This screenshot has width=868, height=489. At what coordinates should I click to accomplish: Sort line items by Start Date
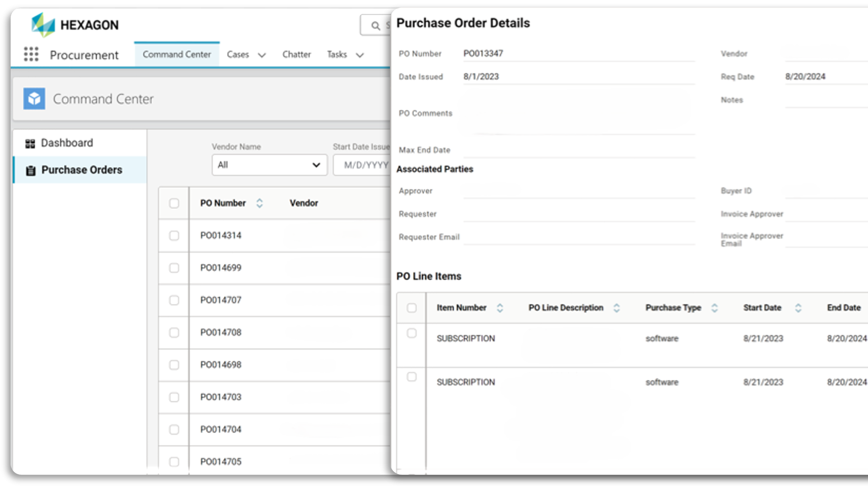click(x=798, y=308)
